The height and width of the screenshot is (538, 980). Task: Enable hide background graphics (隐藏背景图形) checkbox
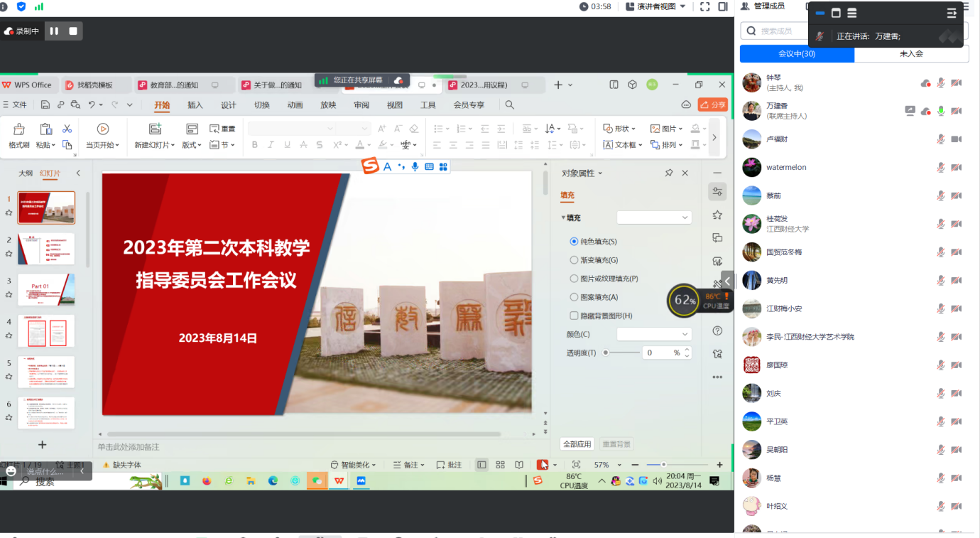coord(575,316)
